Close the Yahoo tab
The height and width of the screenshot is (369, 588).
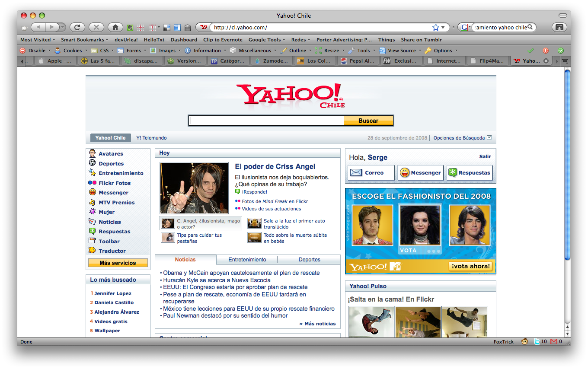546,61
